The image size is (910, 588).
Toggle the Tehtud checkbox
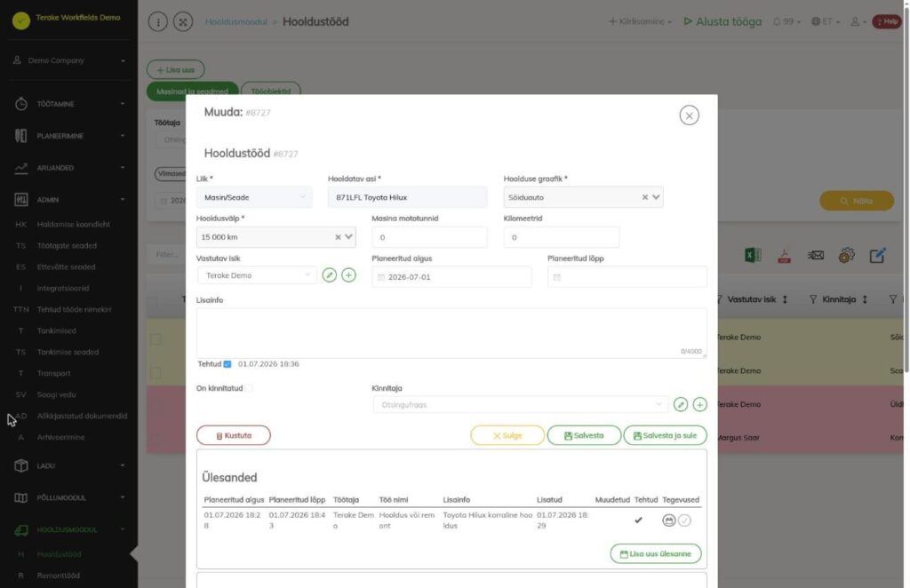pyautogui.click(x=227, y=364)
